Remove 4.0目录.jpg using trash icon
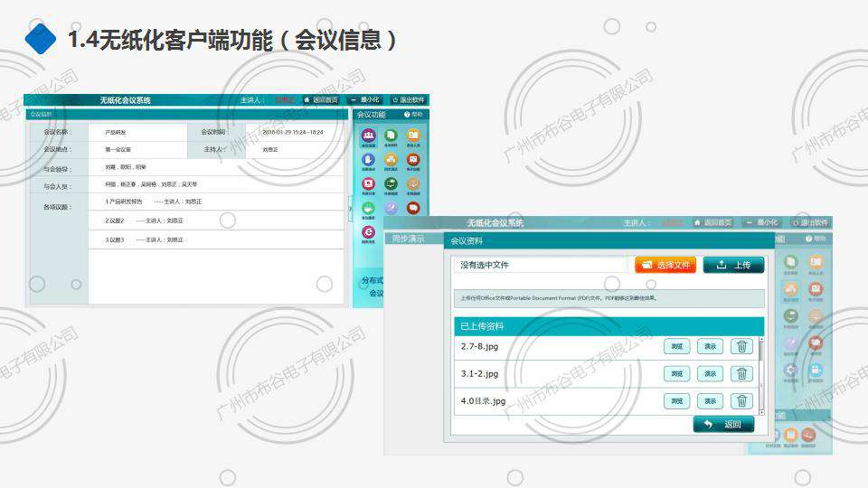The height and width of the screenshot is (488, 868). (741, 400)
